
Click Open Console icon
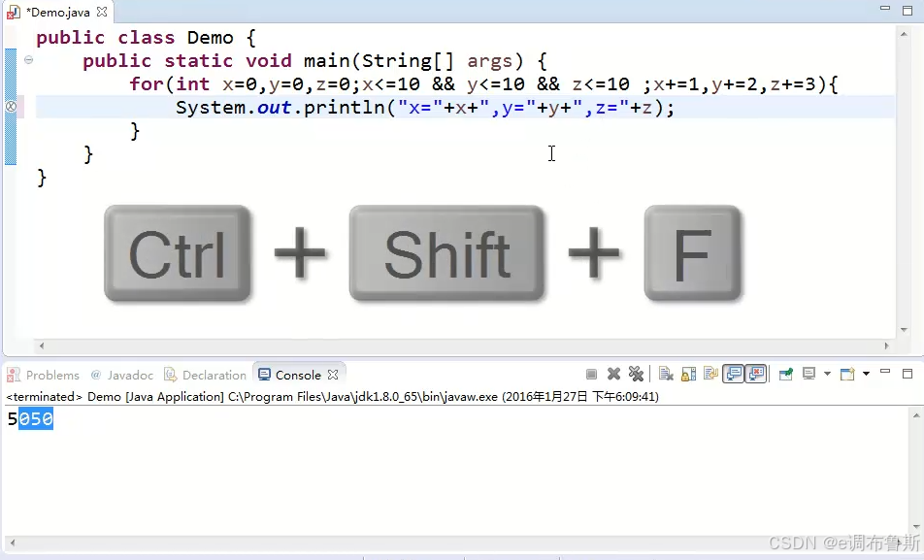847,375
